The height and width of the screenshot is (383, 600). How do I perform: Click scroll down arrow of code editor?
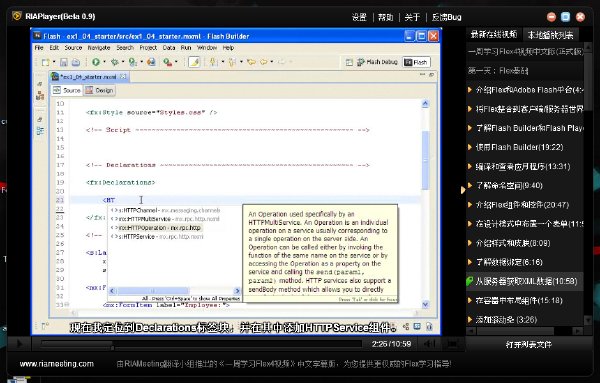(x=425, y=305)
